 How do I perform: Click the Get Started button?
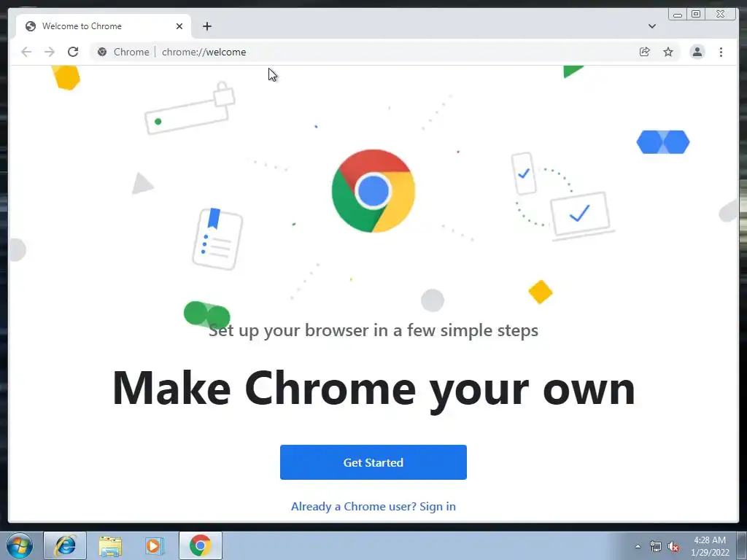click(373, 462)
